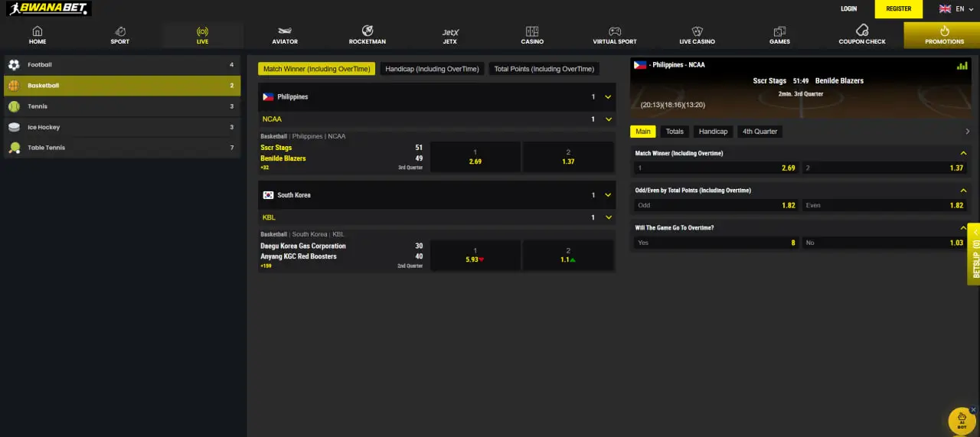Screen dimensions: 980x437
Task: Click the Register button
Action: point(899,8)
